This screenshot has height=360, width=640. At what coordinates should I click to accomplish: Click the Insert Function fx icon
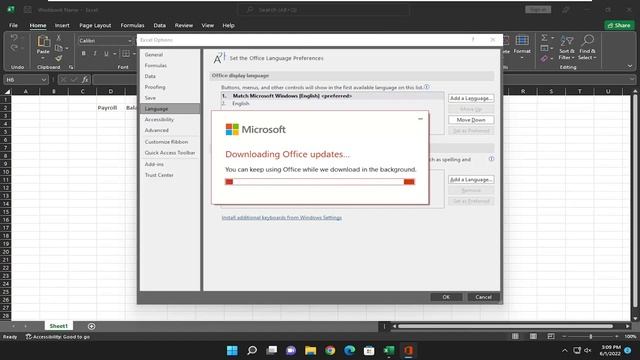point(85,80)
